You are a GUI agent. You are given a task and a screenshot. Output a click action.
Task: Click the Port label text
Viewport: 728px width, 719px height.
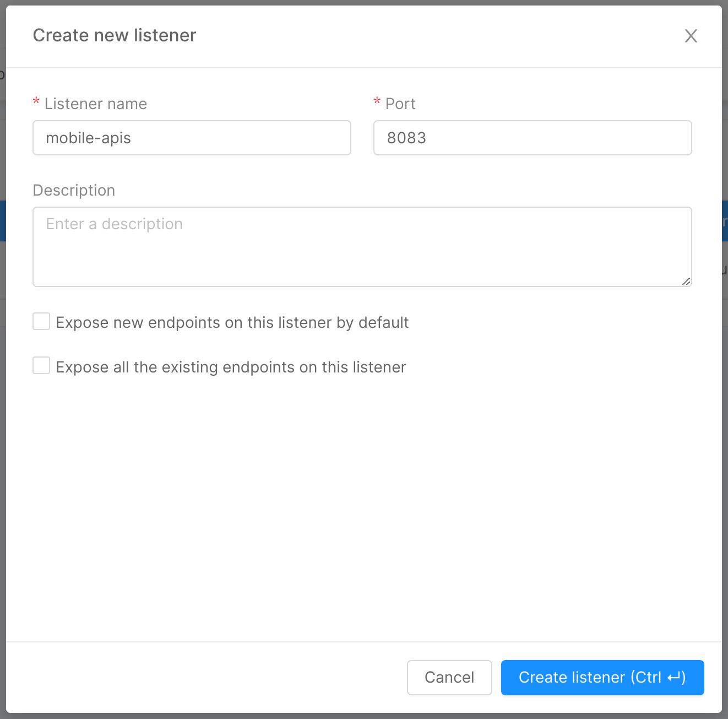(401, 104)
